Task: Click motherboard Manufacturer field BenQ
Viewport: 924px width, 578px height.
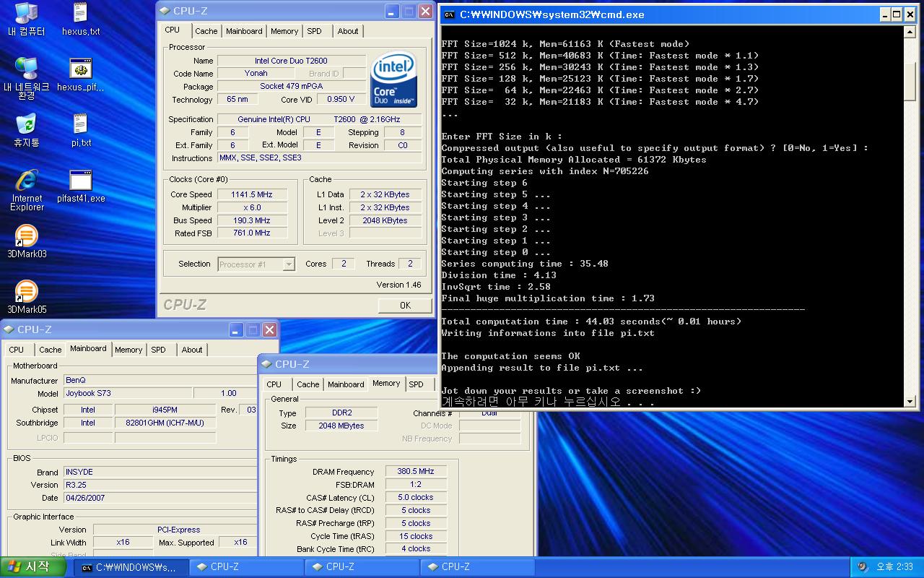Action: pyautogui.click(x=160, y=380)
